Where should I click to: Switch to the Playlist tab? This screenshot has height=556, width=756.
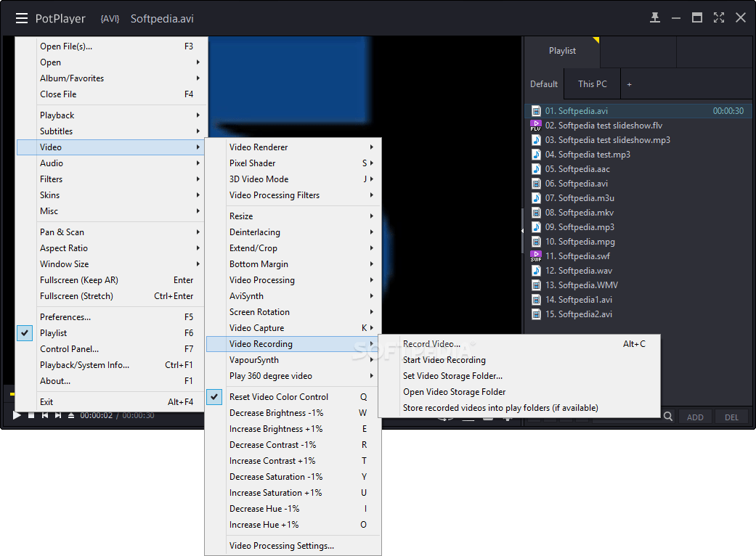(x=562, y=51)
